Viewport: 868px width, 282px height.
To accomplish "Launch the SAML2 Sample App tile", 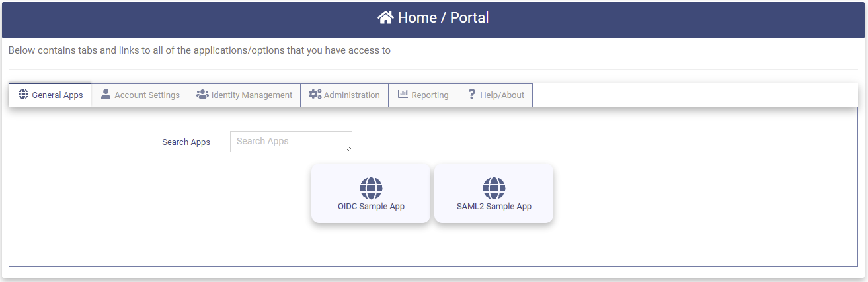I will [494, 206].
